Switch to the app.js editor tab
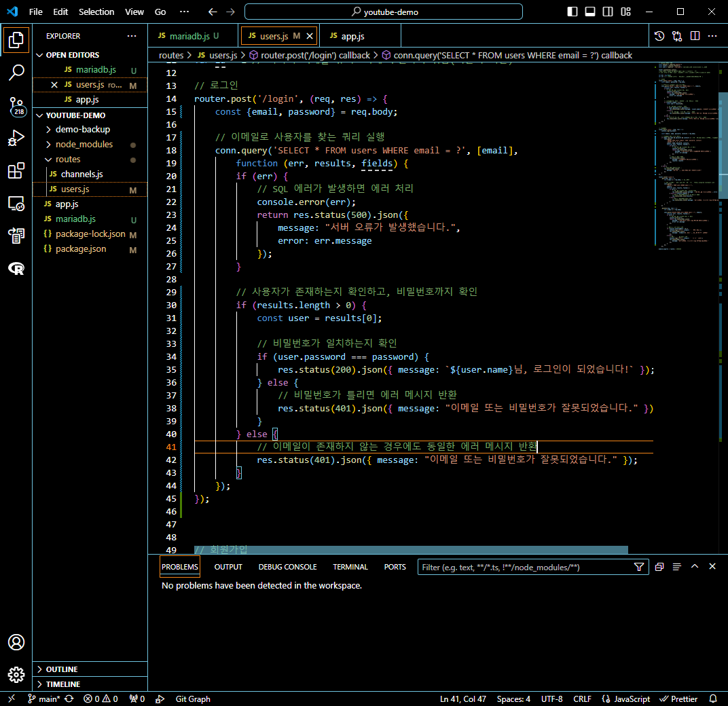The image size is (728, 706). [x=361, y=36]
